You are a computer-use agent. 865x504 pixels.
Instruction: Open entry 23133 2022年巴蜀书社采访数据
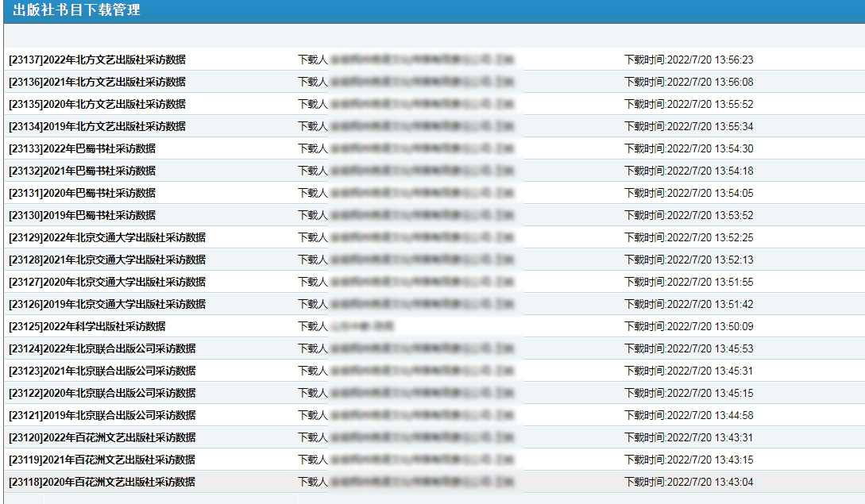pos(82,148)
